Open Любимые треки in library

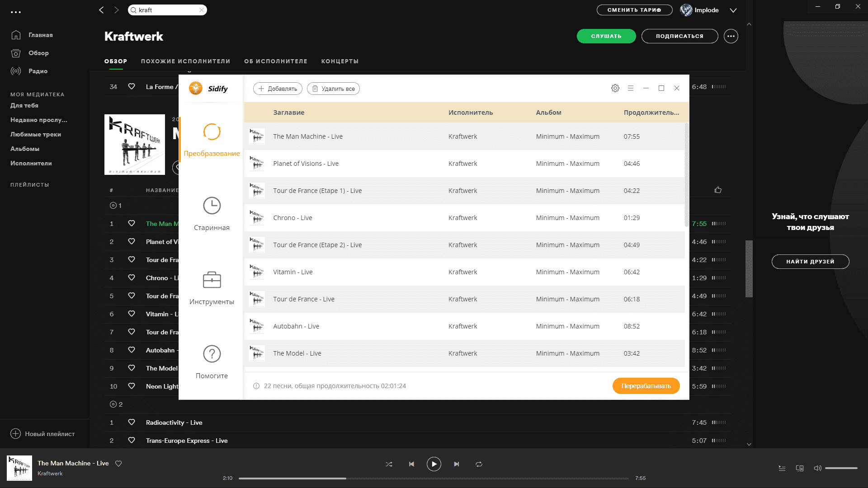tap(36, 134)
